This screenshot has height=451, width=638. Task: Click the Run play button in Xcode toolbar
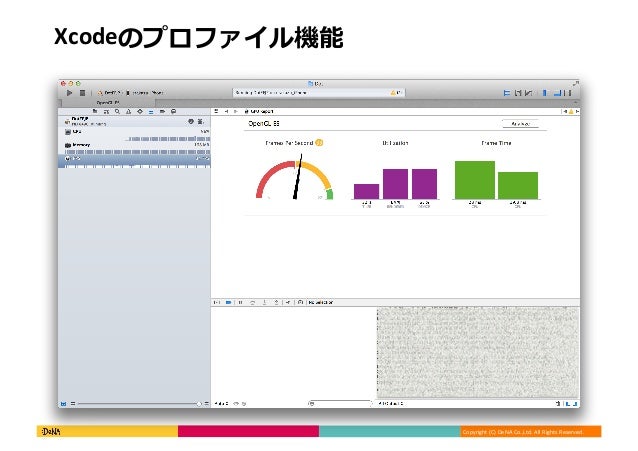point(70,93)
